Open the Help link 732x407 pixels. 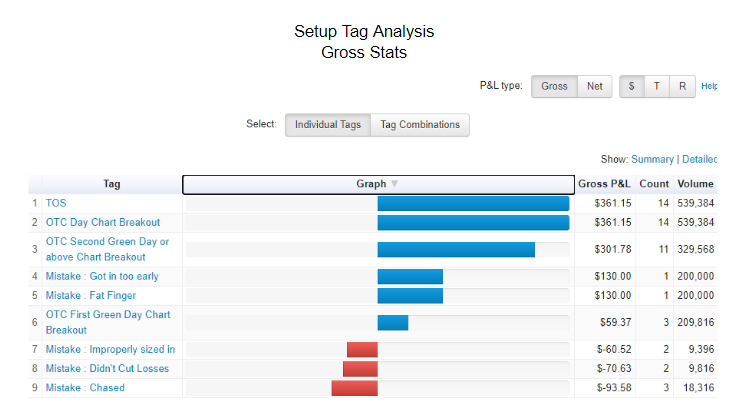point(709,87)
